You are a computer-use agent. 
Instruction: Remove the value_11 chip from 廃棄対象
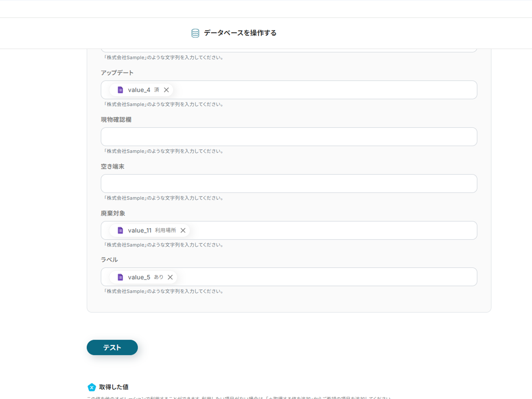(x=183, y=230)
